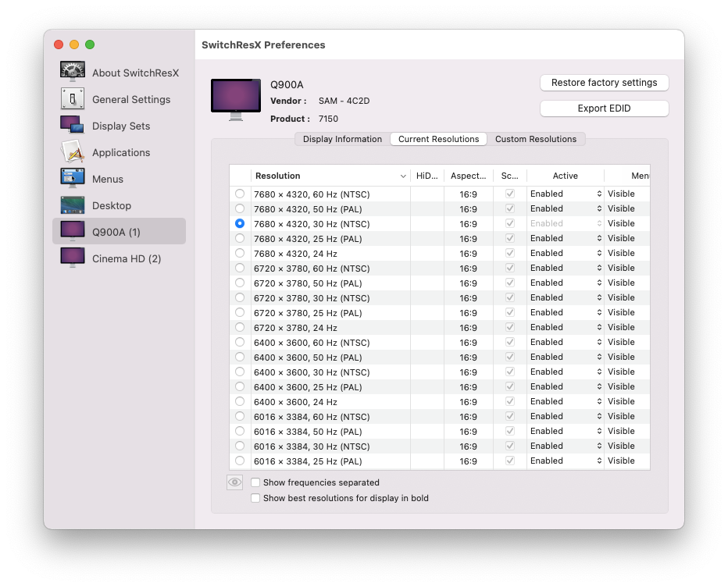Toggle scaled checkbox for 6400 × 3600, 60 Hz
The height and width of the screenshot is (587, 728).
(510, 342)
